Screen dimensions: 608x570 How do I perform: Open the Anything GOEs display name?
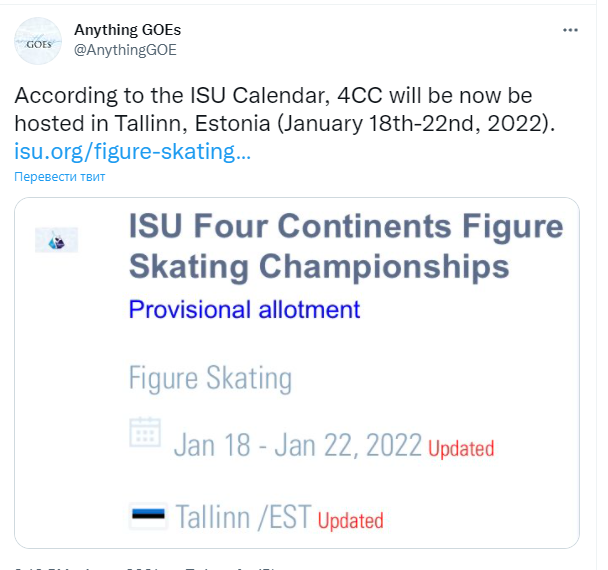point(127,30)
